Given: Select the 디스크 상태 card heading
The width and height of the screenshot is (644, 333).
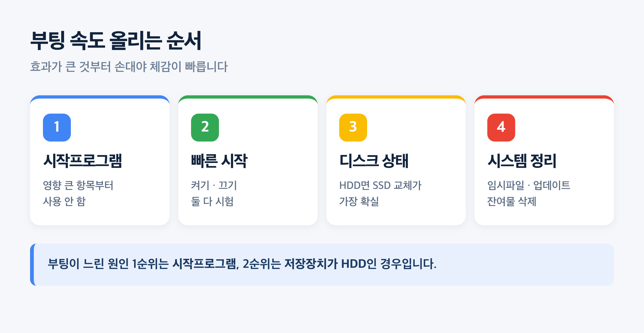Looking at the screenshot, I should [x=374, y=161].
